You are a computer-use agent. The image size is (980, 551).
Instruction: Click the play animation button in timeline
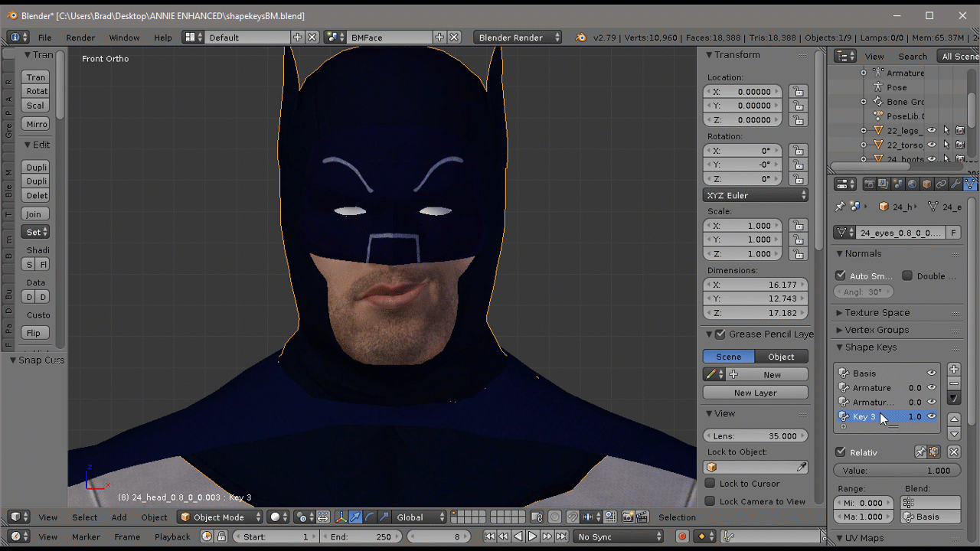click(533, 536)
